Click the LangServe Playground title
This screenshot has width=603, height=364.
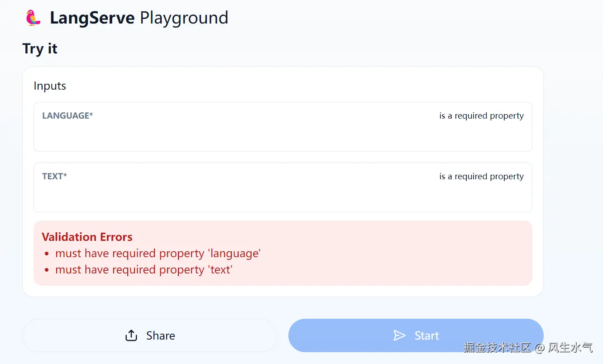tap(139, 18)
